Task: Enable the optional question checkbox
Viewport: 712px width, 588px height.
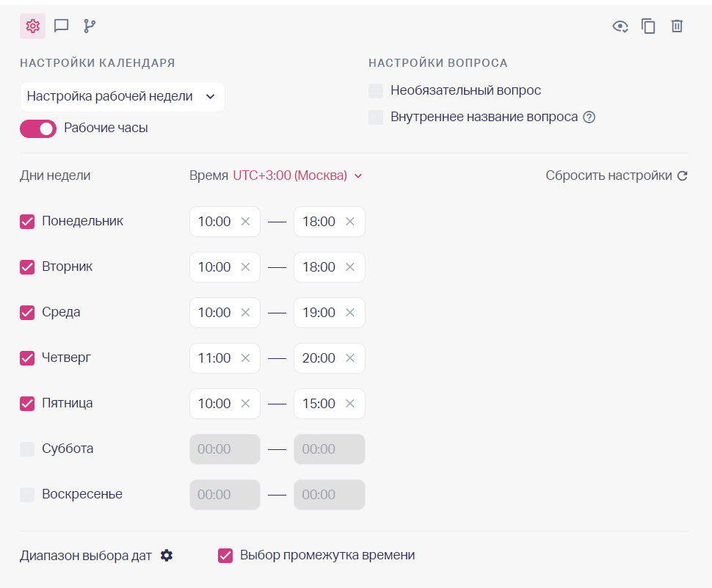Action: (376, 91)
